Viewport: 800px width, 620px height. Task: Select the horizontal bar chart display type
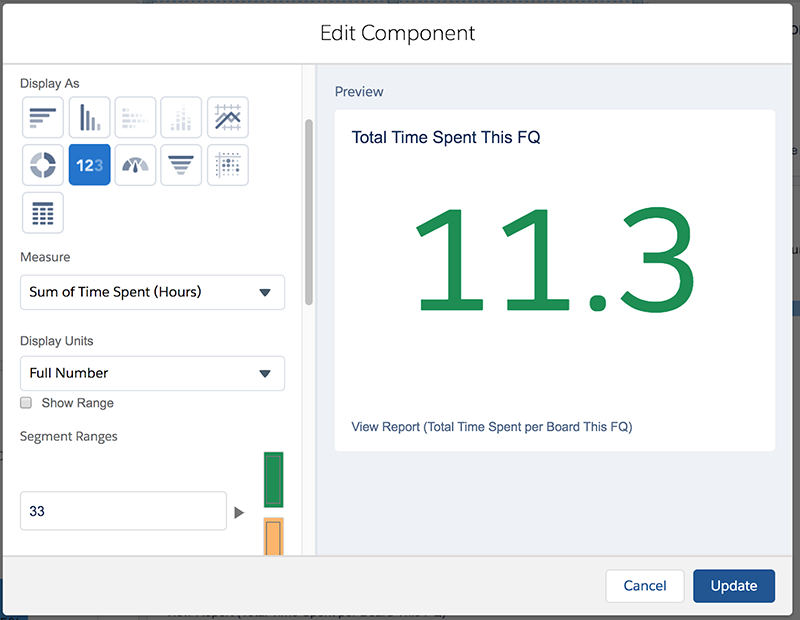[x=43, y=118]
